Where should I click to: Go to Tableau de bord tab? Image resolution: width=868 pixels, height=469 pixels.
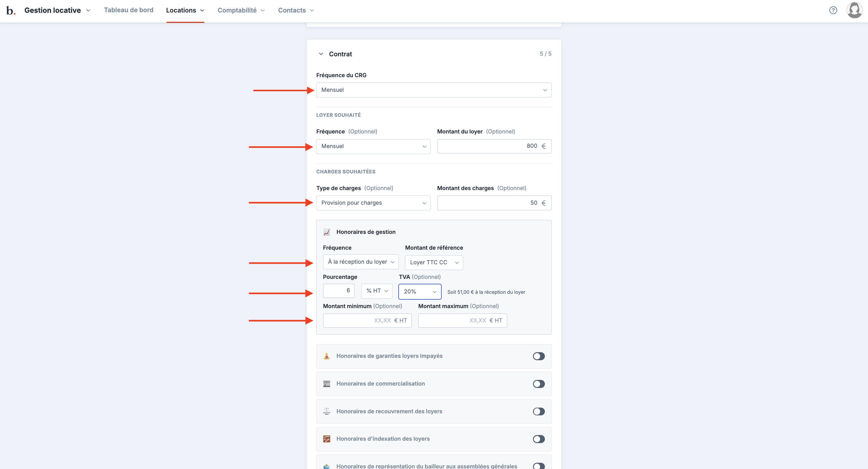128,10
